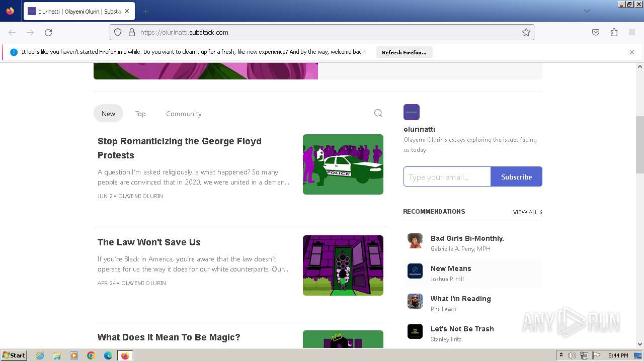Open the Firefox application menu
644x362 pixels.
click(x=632, y=32)
